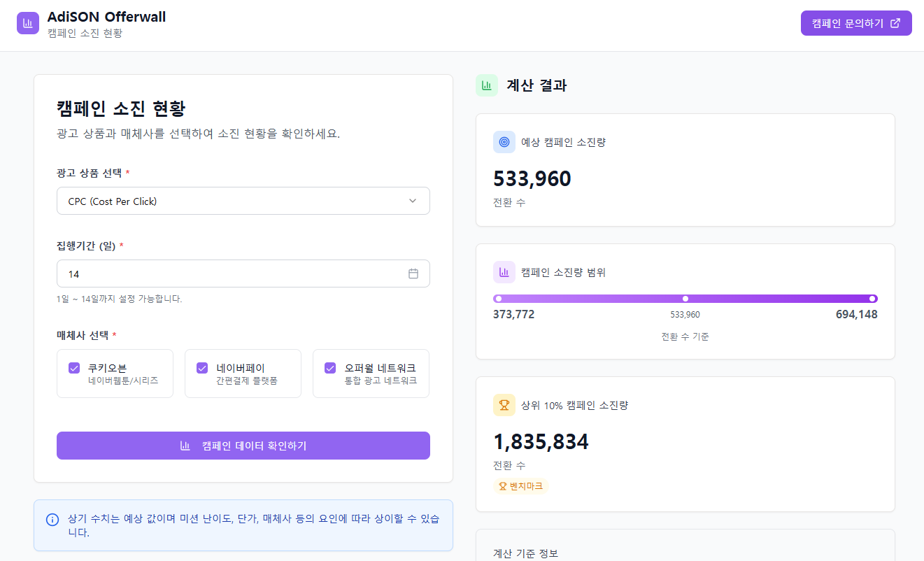Click the 네이버웹툰/시리즈 subtitle text

click(123, 381)
